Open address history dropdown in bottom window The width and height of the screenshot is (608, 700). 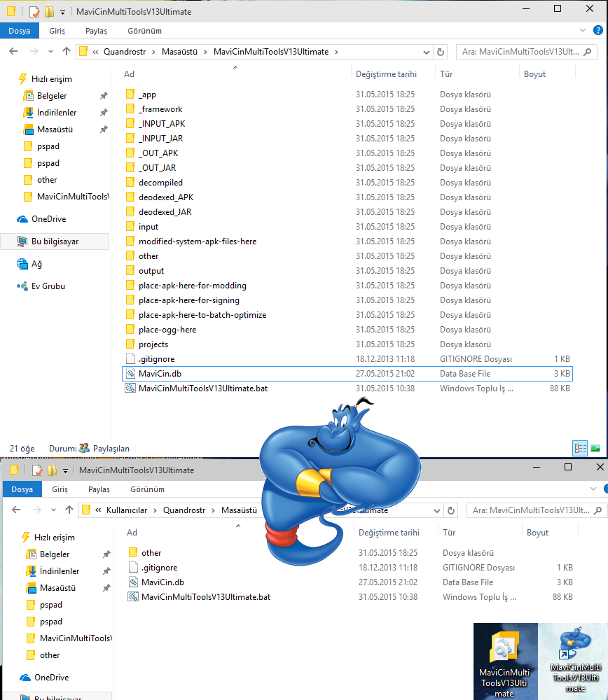click(x=437, y=511)
